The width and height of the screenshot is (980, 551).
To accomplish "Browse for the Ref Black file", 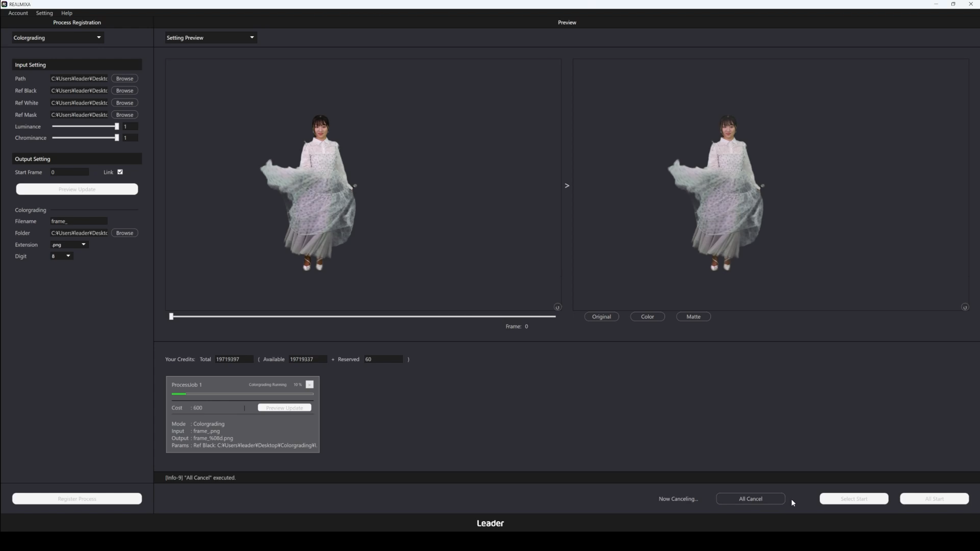I will pyautogui.click(x=125, y=91).
